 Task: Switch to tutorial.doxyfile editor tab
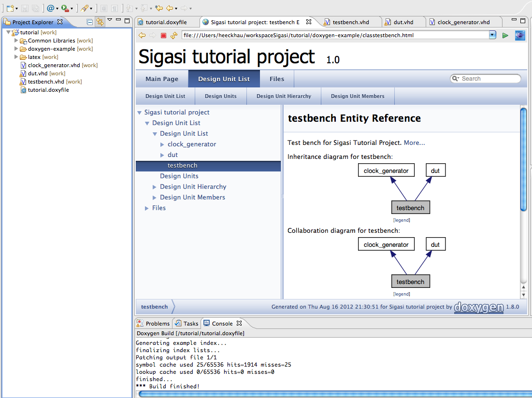pyautogui.click(x=166, y=22)
